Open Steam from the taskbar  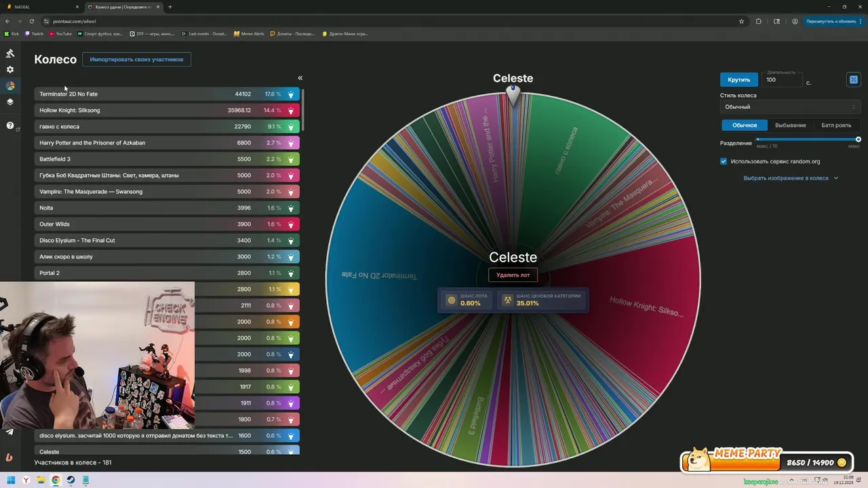coord(71,481)
